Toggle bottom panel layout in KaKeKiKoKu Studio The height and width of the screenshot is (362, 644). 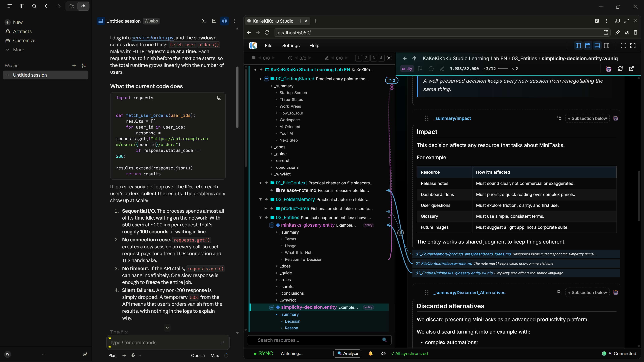click(597, 45)
